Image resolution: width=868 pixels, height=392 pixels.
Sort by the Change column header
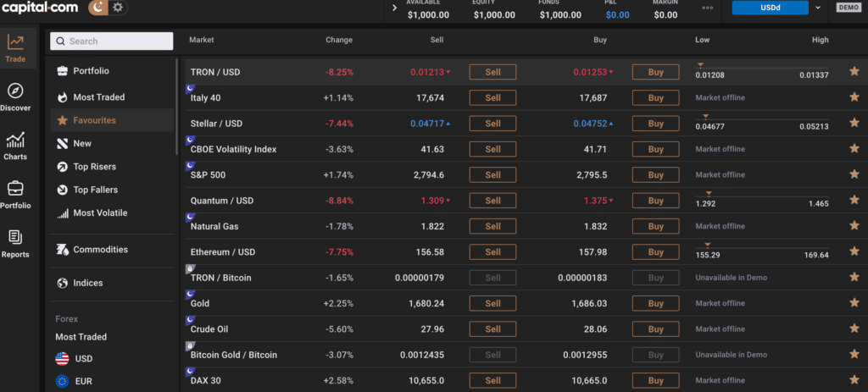coord(339,40)
